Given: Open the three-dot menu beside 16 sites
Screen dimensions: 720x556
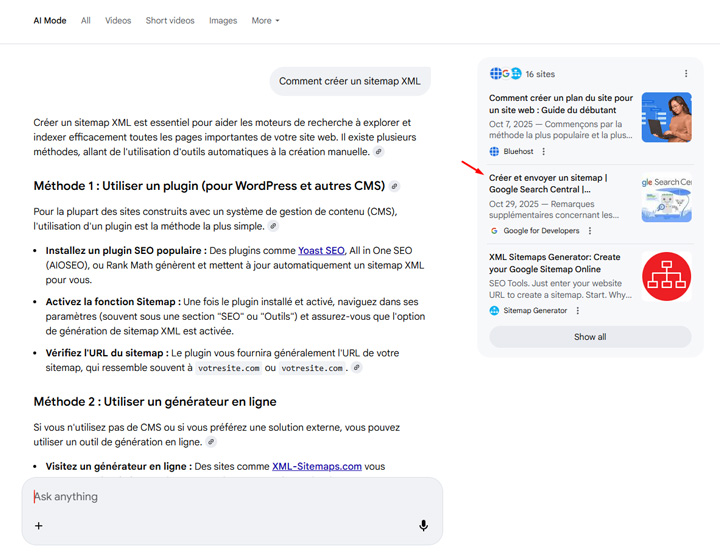Looking at the screenshot, I should pos(685,74).
